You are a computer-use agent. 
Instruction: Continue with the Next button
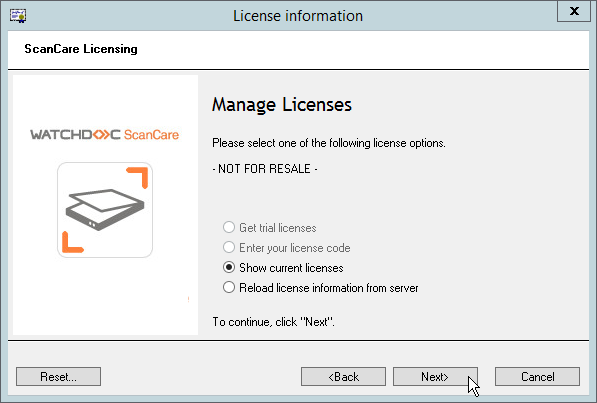(435, 377)
